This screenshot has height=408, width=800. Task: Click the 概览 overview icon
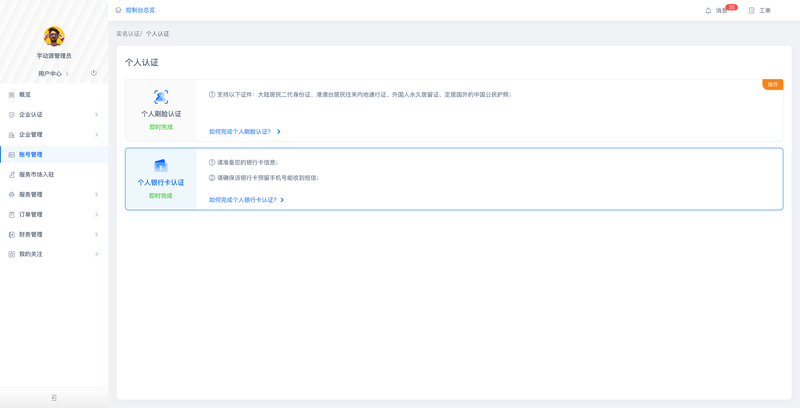click(x=12, y=95)
